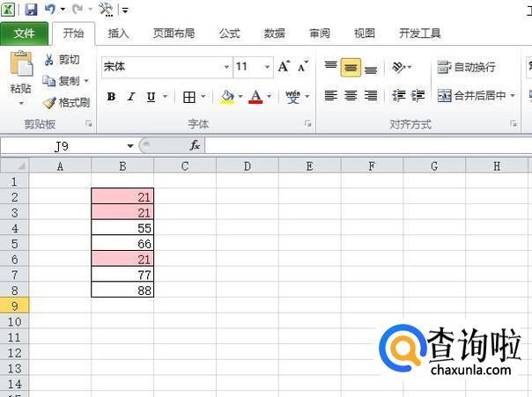The height and width of the screenshot is (397, 532).
Task: Click 合并后居中 merge and center
Action: click(471, 96)
